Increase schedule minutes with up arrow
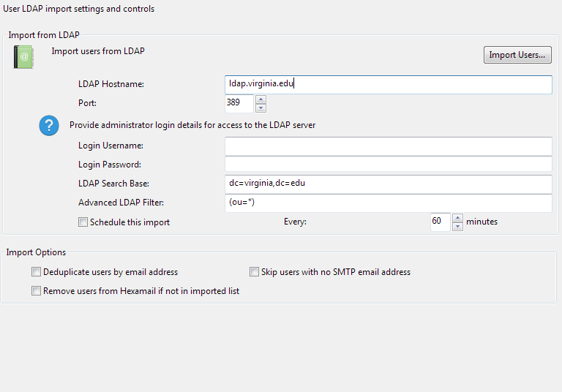The image size is (562, 392). click(457, 217)
